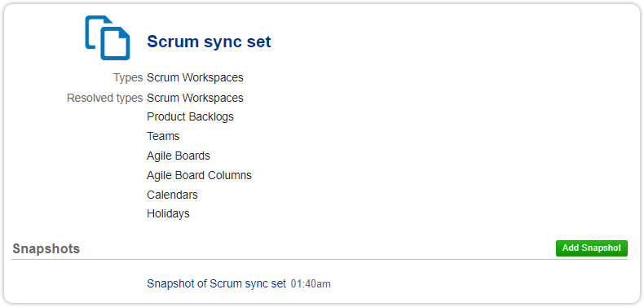Viewport: 644px width, 307px height.
Task: Select Scrum Workspaces under Resolved types
Action: pos(195,98)
